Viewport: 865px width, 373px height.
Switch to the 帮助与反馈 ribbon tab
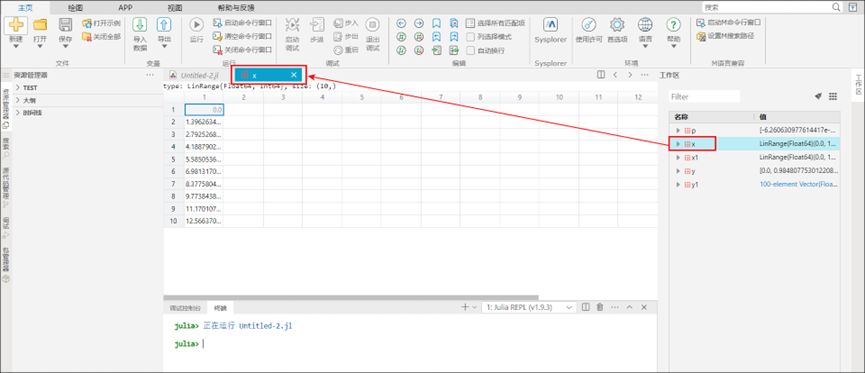point(236,8)
